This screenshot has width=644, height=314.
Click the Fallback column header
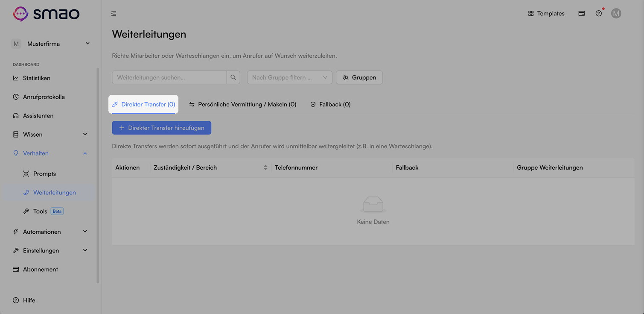click(407, 167)
